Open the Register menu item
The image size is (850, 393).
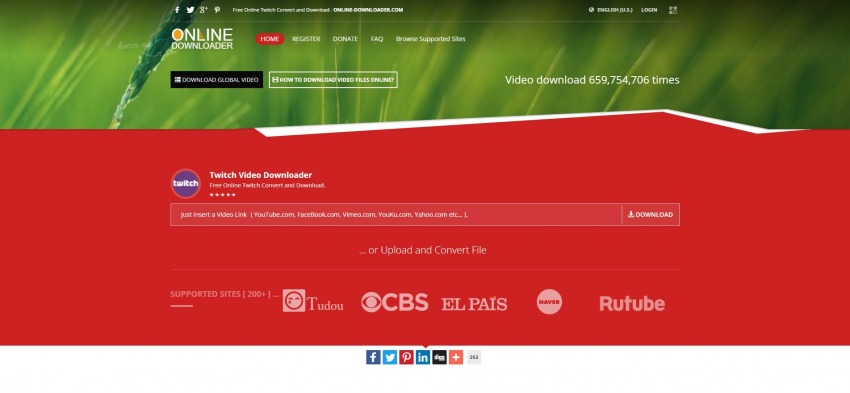(306, 39)
